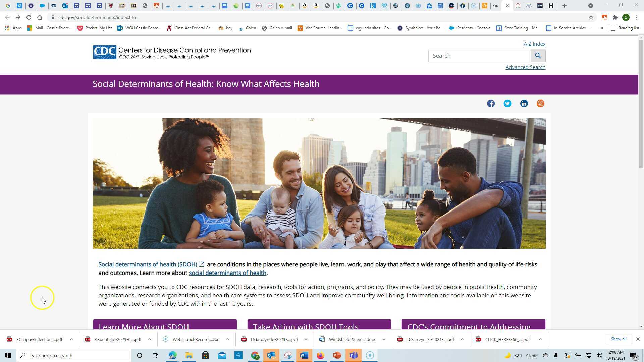Open Microsoft Teams from the taskbar
Viewport: 644px width, 362px height.
[353, 355]
